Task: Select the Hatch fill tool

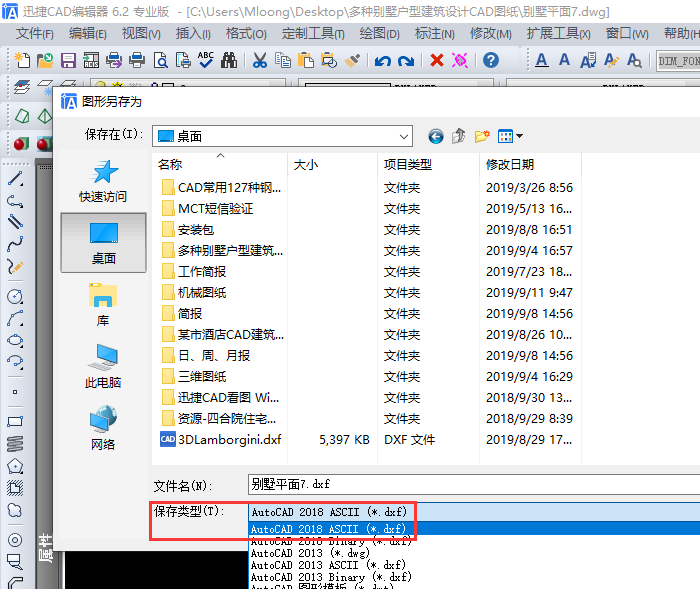Action: pos(15,488)
